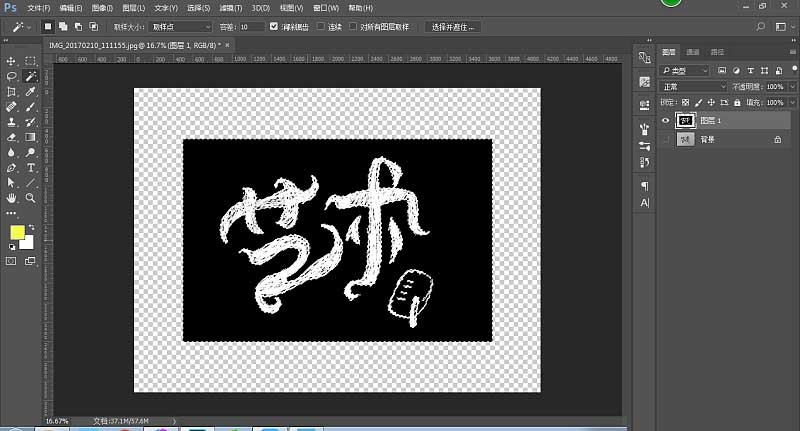Image resolution: width=800 pixels, height=431 pixels.
Task: Select the Crop tool
Action: click(x=11, y=92)
